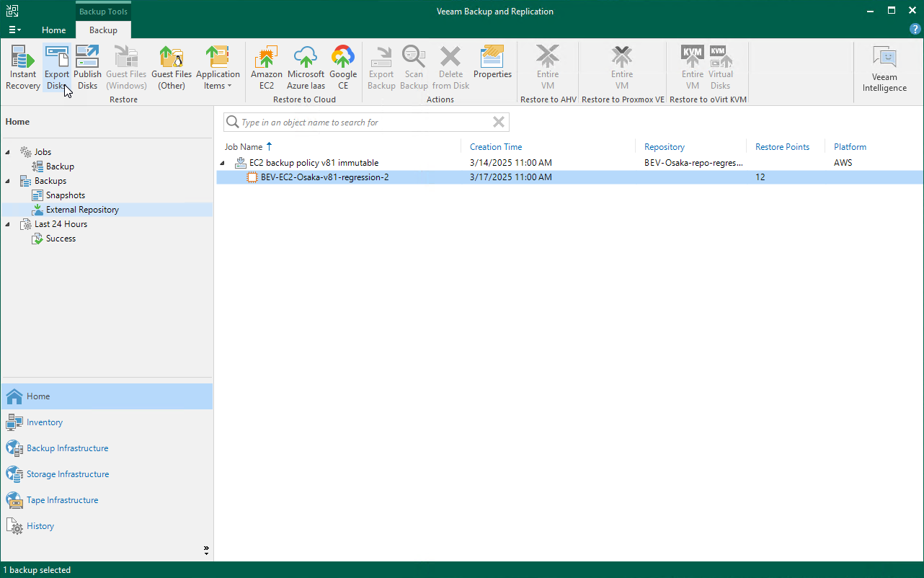
Task: Collapse the Last 24 Hours node
Action: [8, 224]
